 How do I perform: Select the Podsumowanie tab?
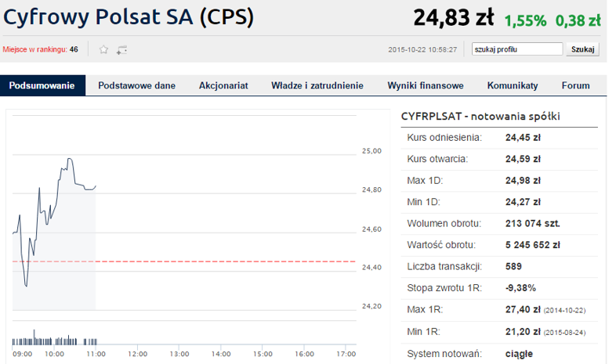(x=42, y=85)
